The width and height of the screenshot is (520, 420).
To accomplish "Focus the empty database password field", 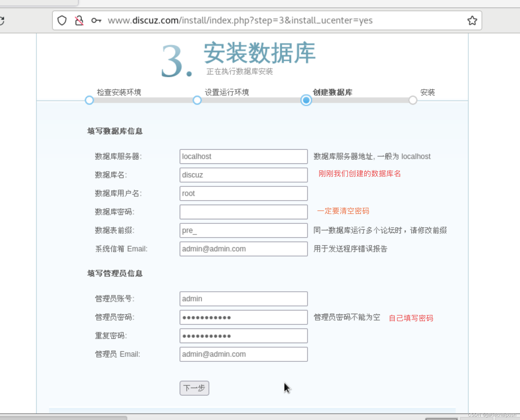I will (243, 212).
